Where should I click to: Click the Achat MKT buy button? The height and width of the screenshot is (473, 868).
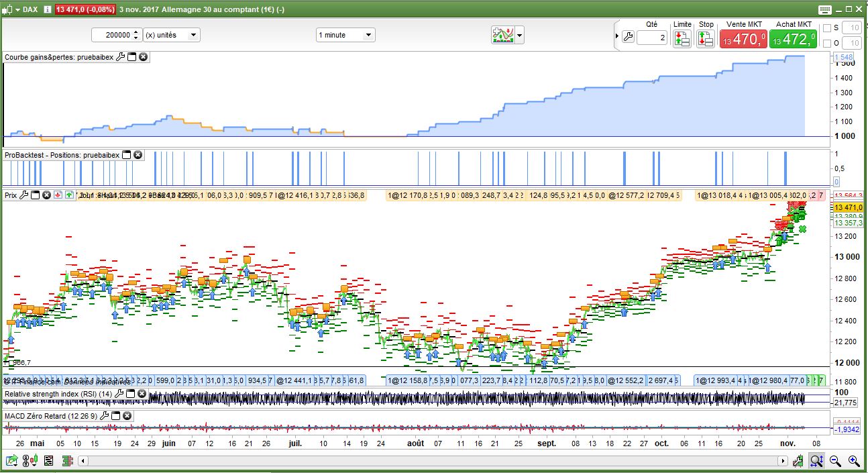pyautogui.click(x=794, y=40)
